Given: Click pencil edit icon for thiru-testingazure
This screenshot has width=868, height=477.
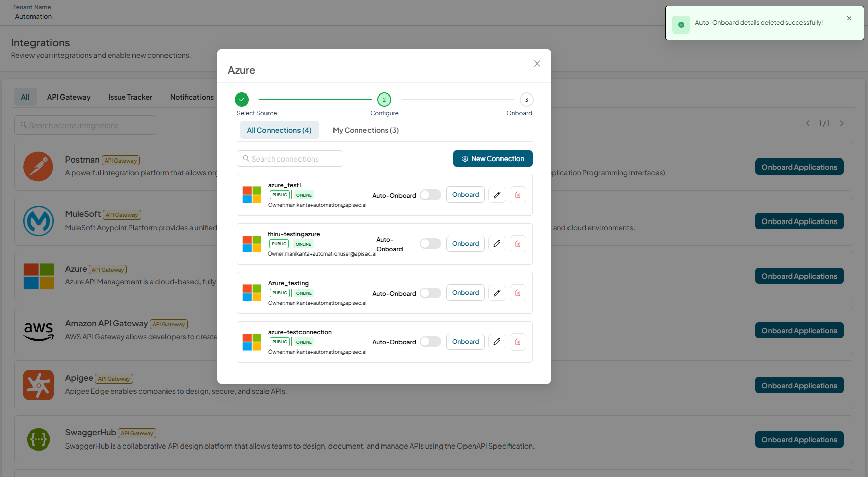Looking at the screenshot, I should pyautogui.click(x=497, y=244).
